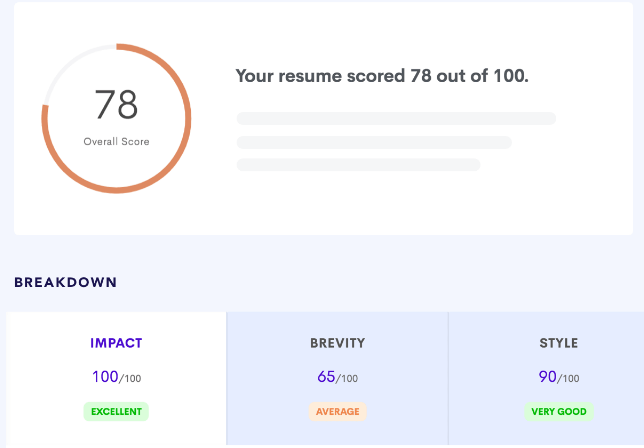Click the VERY GOOD badge under Style
This screenshot has width=644, height=448.
[559, 411]
